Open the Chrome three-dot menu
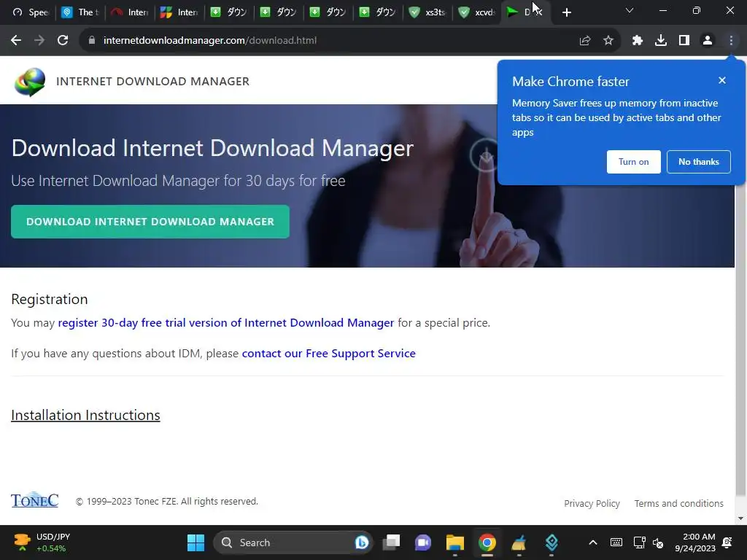747x560 pixels. (731, 41)
